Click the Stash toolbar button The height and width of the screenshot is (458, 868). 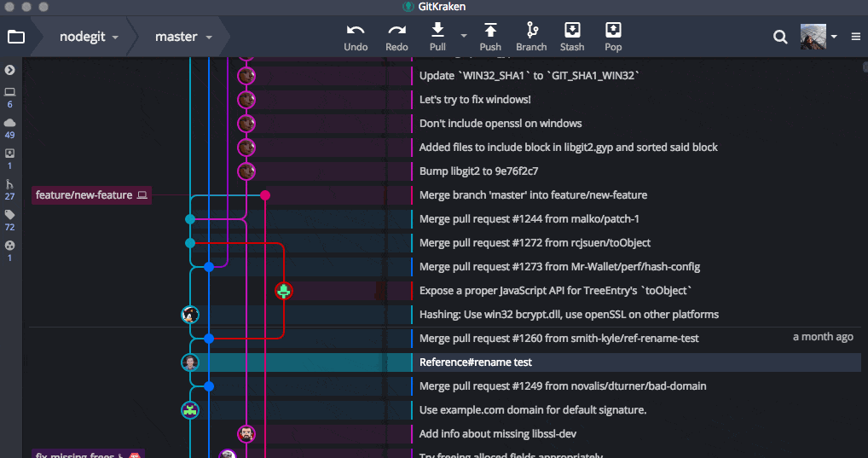click(572, 38)
